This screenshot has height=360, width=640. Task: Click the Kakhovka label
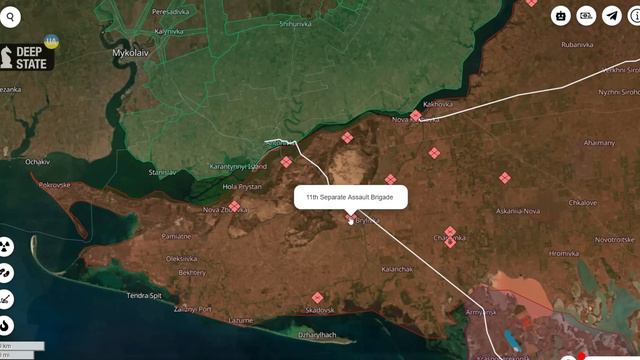coord(438,104)
